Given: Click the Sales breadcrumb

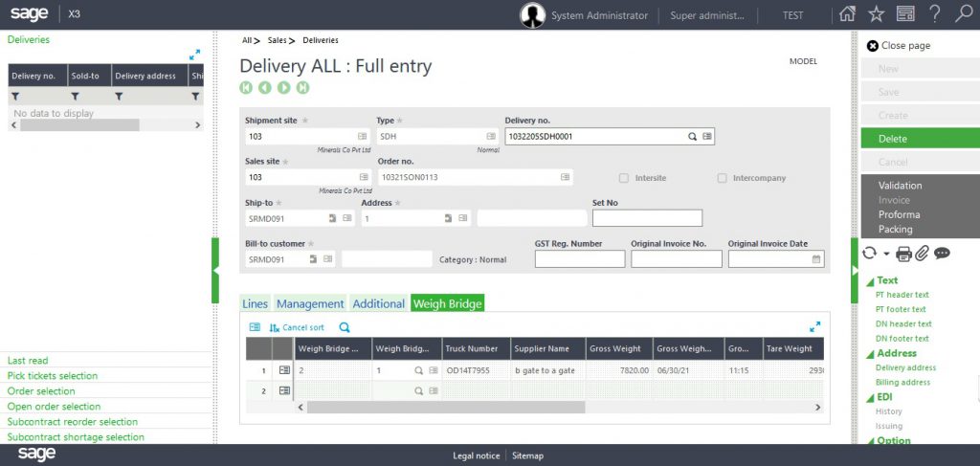Looking at the screenshot, I should pos(277,40).
